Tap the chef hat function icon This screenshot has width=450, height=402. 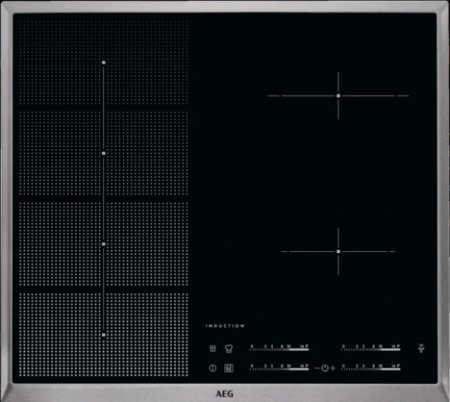click(x=229, y=349)
